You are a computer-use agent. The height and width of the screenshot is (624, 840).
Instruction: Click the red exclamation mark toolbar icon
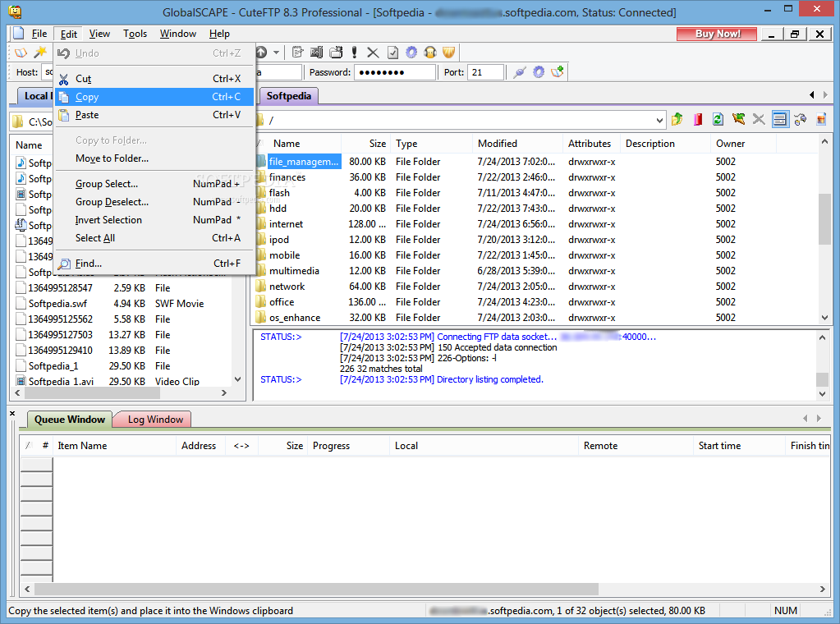click(x=355, y=53)
